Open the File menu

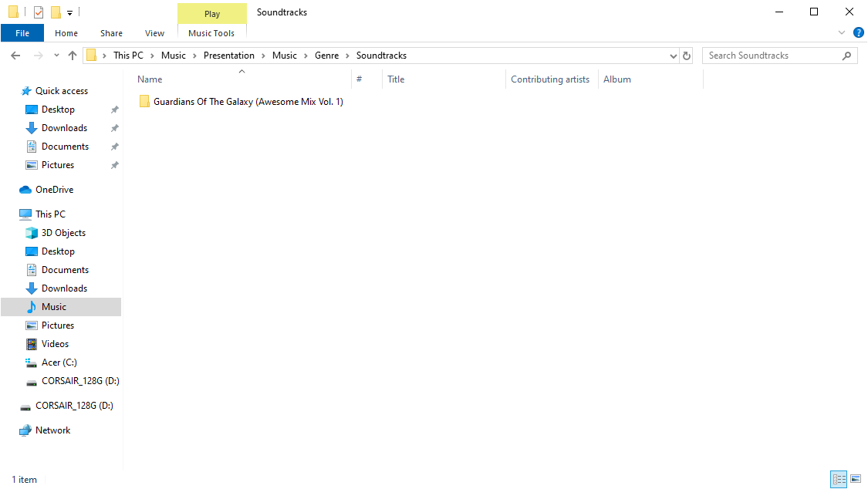[22, 33]
